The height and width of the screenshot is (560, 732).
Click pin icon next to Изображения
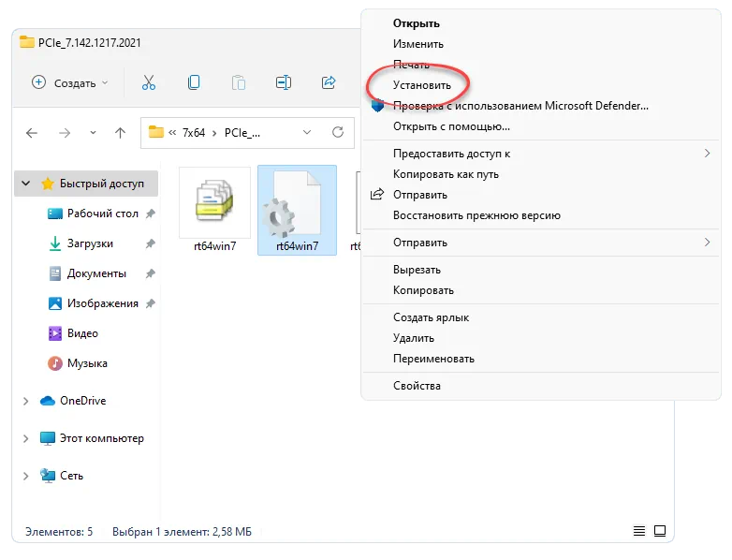click(x=151, y=303)
